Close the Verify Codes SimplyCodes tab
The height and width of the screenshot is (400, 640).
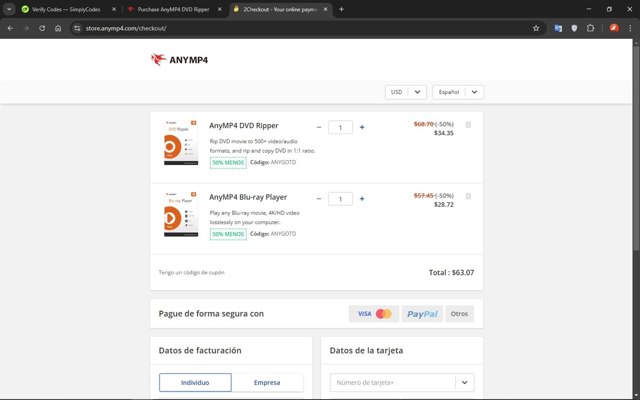[x=114, y=9]
